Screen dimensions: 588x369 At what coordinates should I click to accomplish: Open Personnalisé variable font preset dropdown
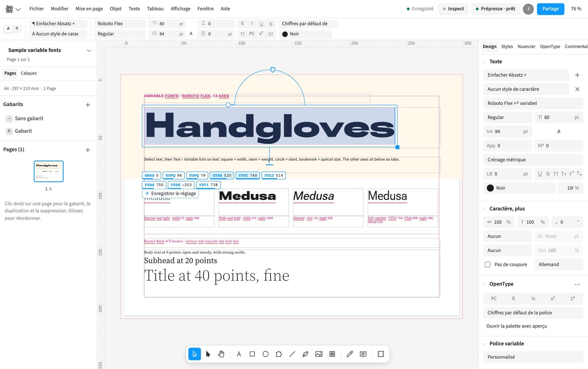point(533,357)
